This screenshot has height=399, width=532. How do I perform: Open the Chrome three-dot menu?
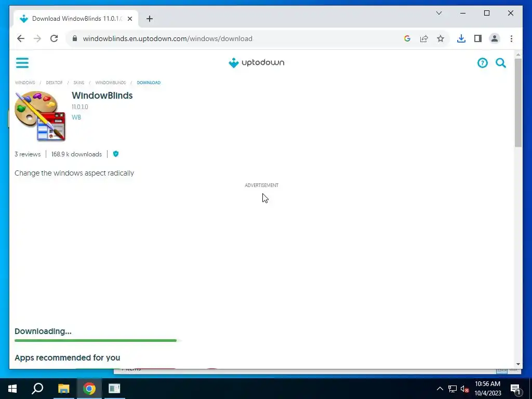click(x=511, y=38)
